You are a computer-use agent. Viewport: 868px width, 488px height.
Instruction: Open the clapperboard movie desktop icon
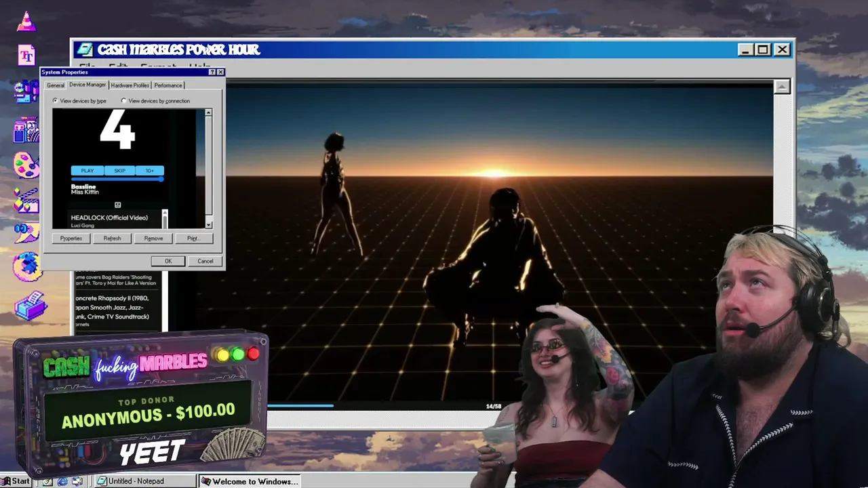click(26, 200)
